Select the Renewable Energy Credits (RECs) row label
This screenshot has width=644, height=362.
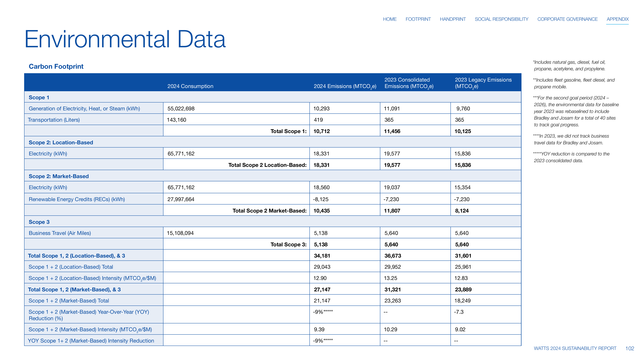[77, 199]
